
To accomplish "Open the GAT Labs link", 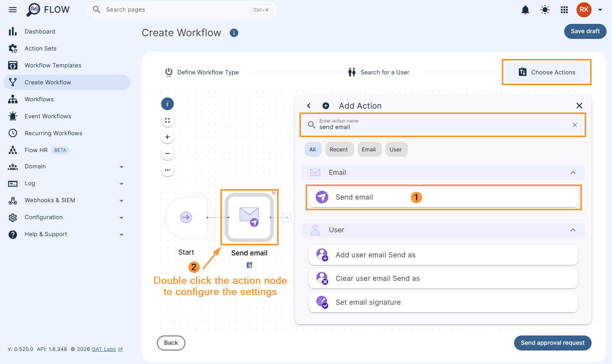I will coord(107,349).
